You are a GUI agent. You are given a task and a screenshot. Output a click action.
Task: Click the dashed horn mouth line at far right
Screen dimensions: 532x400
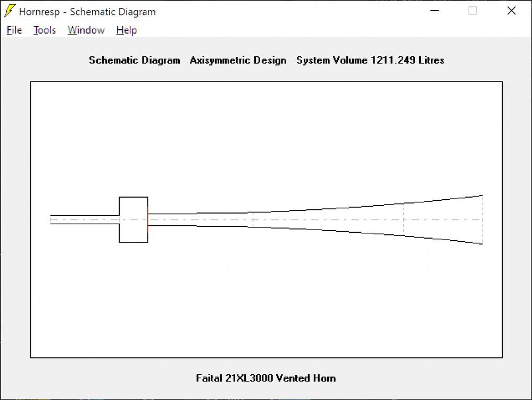click(482, 219)
